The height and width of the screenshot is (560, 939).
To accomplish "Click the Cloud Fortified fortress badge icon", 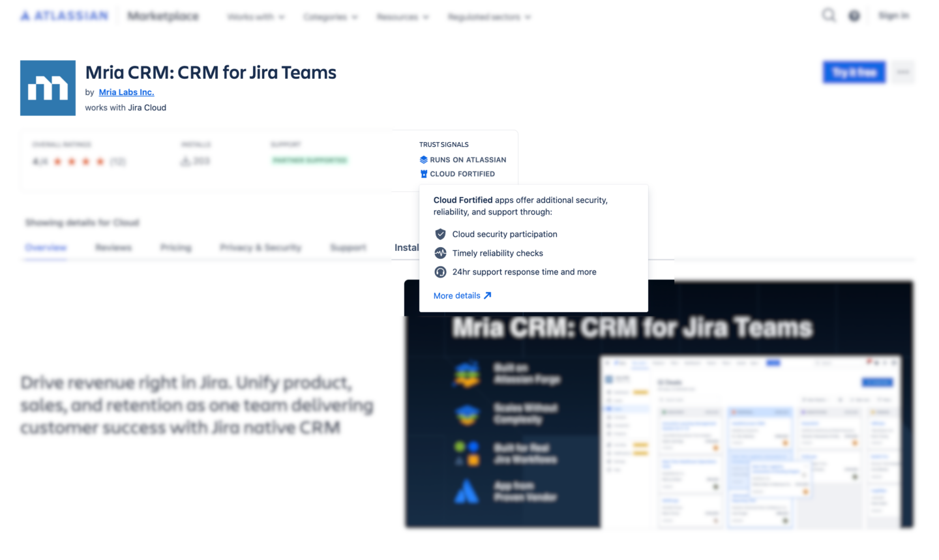I will [423, 173].
